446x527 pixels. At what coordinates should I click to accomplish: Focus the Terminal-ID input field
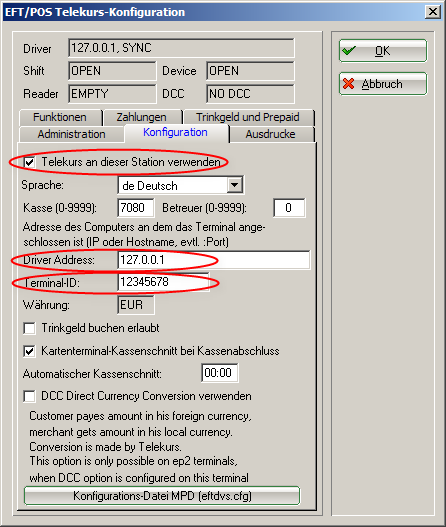163,282
